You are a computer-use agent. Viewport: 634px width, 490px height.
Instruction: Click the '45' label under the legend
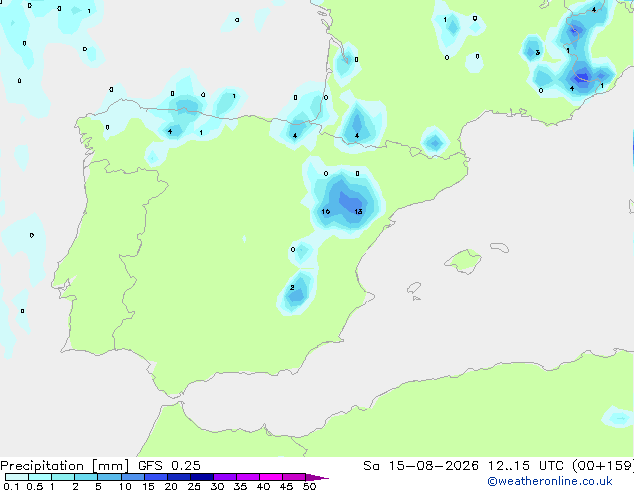tap(286, 486)
